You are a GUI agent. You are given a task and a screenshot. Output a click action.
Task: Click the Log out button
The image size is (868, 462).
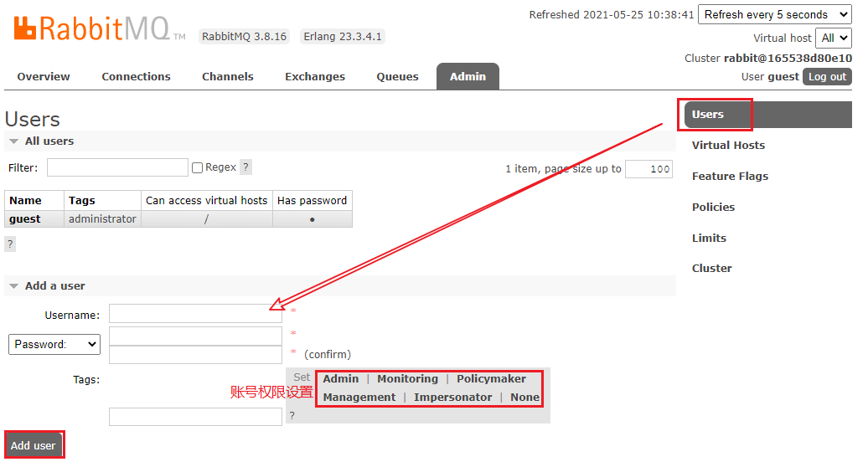[x=827, y=77]
